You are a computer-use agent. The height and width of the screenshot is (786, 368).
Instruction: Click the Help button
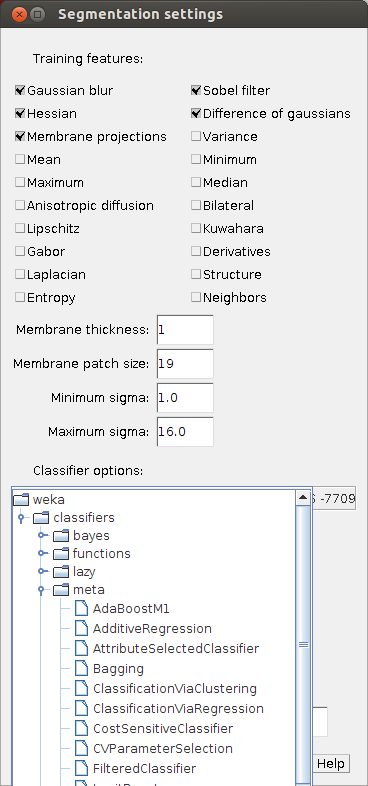tap(331, 764)
